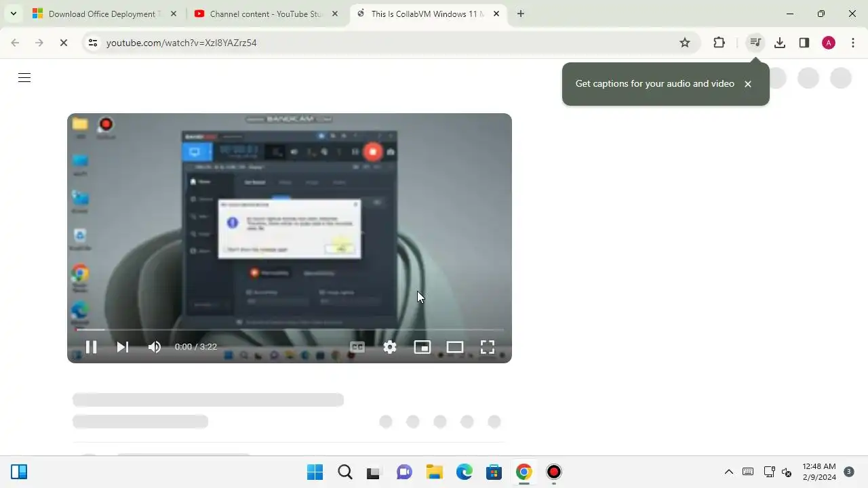The height and width of the screenshot is (488, 868).
Task: Open Bandicam recorder from the taskbar
Action: [x=553, y=472]
